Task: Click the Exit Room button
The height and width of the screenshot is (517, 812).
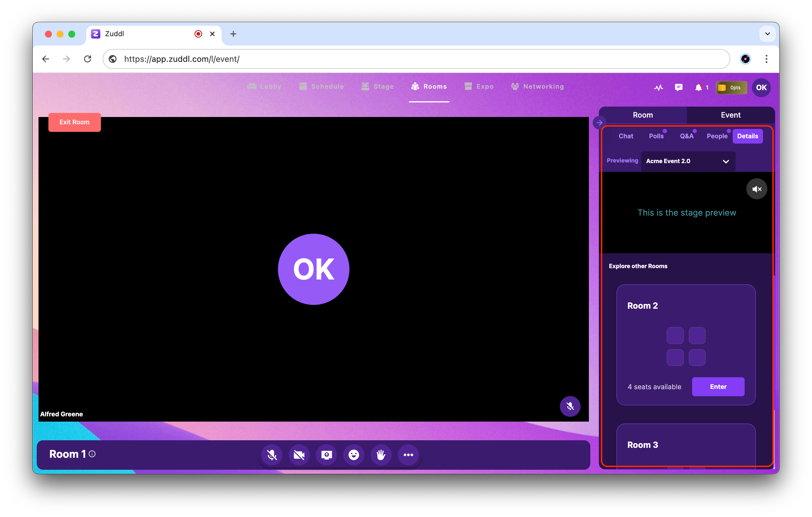Action: (x=74, y=122)
